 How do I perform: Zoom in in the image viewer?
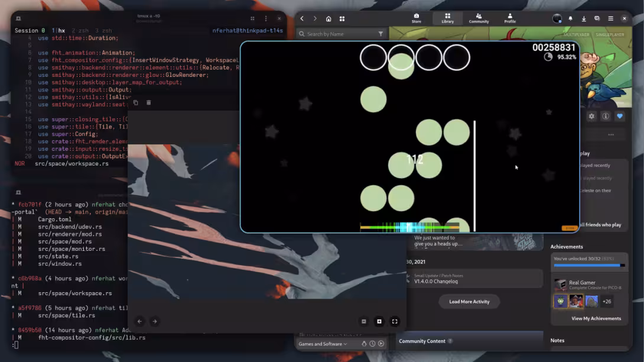(x=379, y=321)
